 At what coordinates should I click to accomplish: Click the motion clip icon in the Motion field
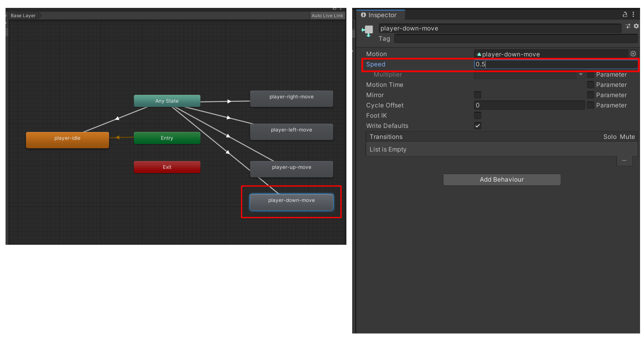pos(479,54)
